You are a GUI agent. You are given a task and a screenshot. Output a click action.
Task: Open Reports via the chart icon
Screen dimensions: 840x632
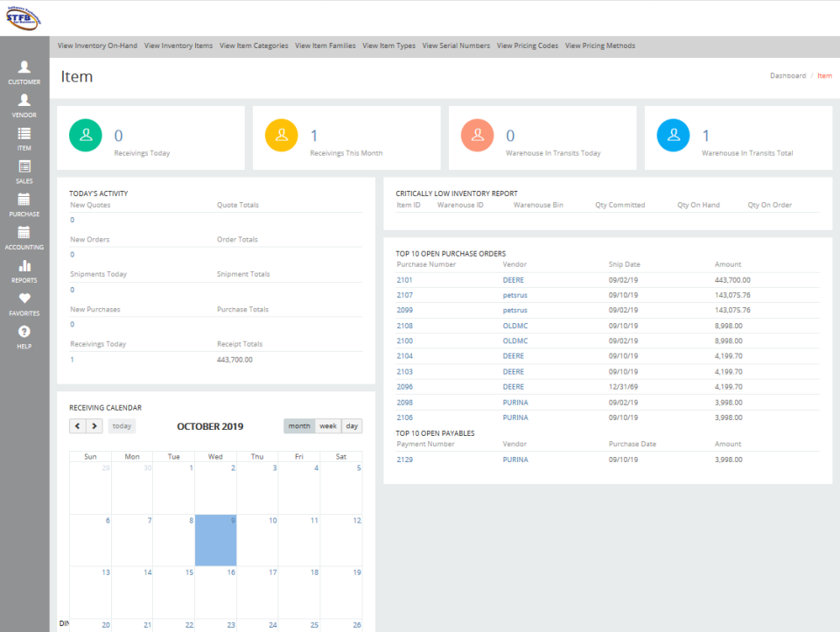coord(24,267)
